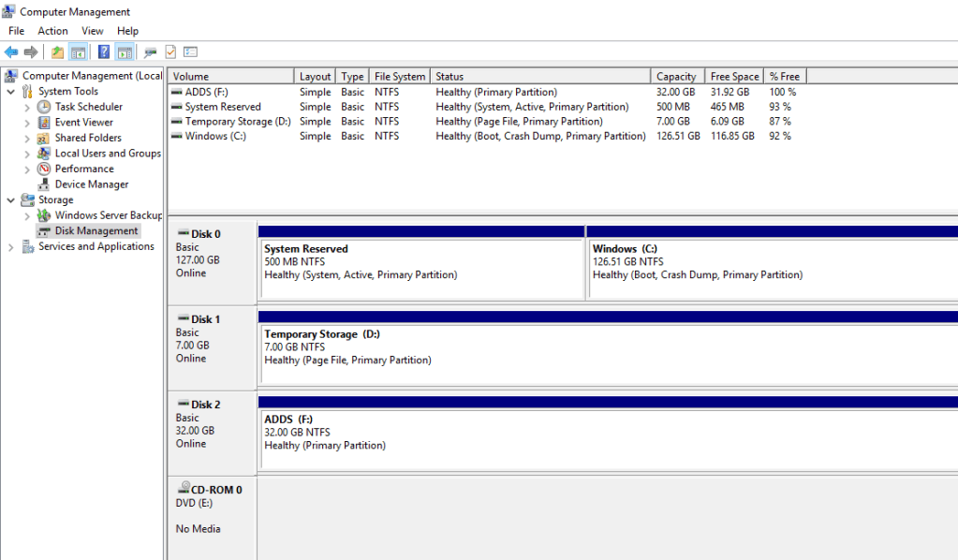This screenshot has width=958, height=560.
Task: Select the Performance tree node icon
Action: [x=43, y=169]
